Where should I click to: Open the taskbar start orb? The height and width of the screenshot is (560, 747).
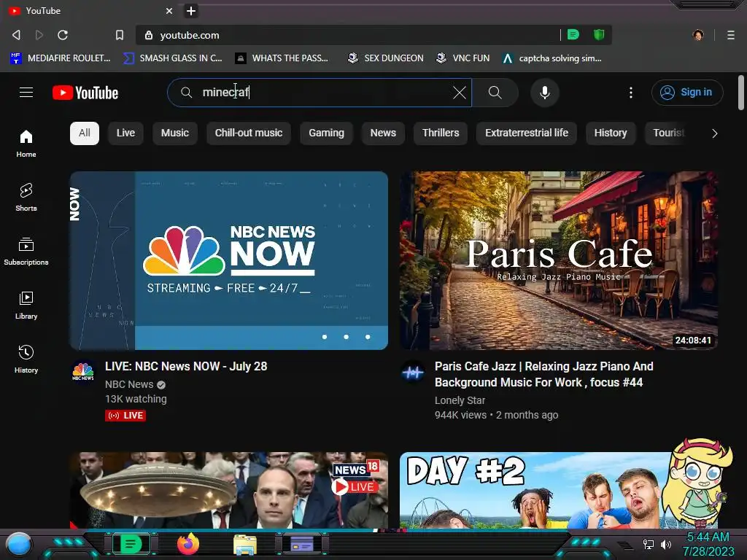point(19,544)
